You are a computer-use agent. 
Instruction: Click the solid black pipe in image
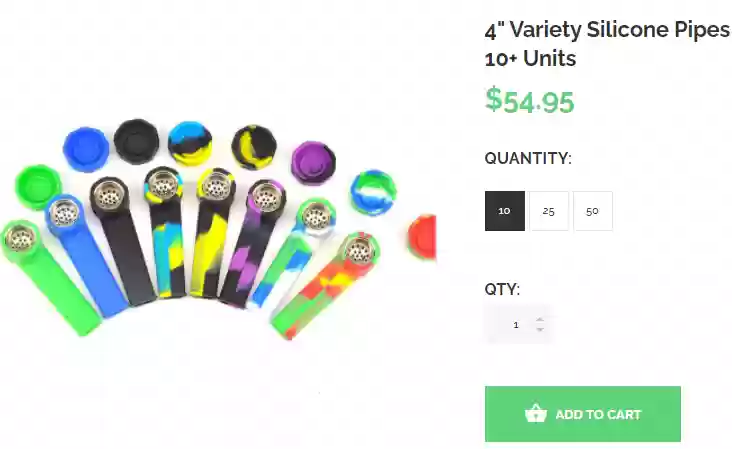coord(124,242)
